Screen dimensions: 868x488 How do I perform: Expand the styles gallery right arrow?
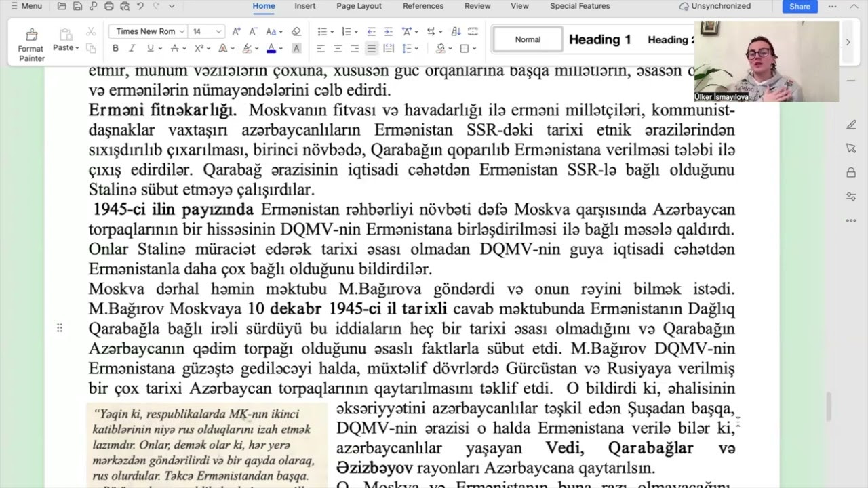pos(848,41)
